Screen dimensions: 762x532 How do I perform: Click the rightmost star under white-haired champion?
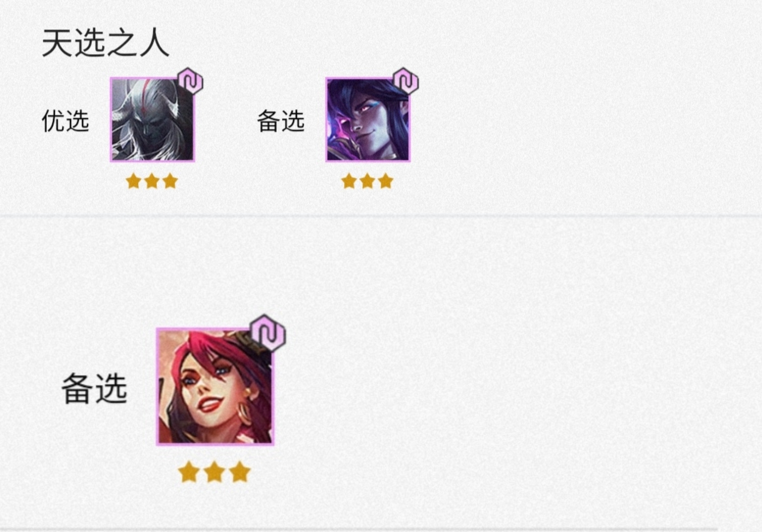click(x=170, y=181)
